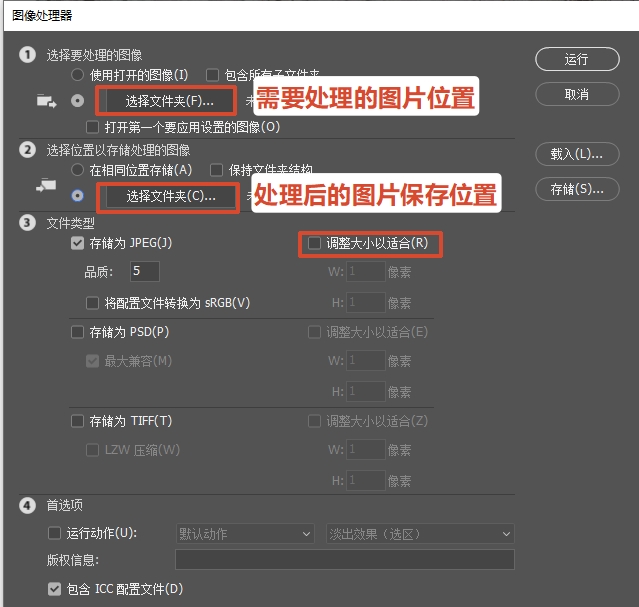639x607 pixels.
Task: Click the 载入(L)... button
Action: [577, 154]
